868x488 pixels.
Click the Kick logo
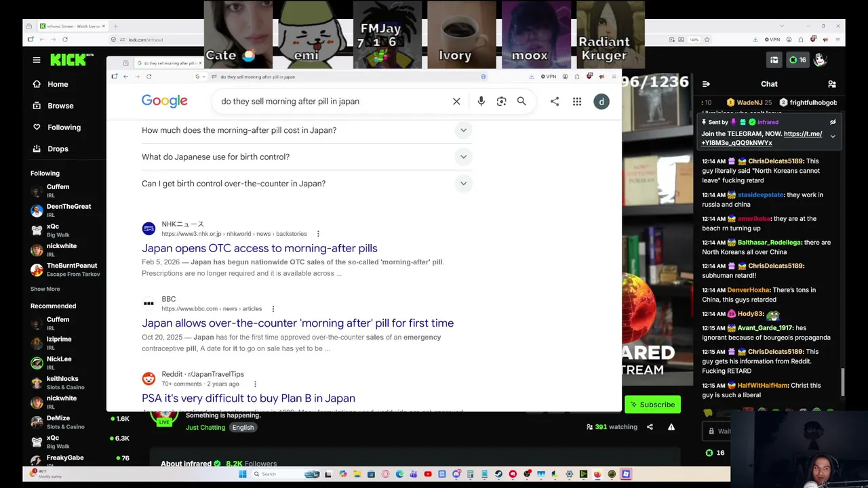coord(68,60)
